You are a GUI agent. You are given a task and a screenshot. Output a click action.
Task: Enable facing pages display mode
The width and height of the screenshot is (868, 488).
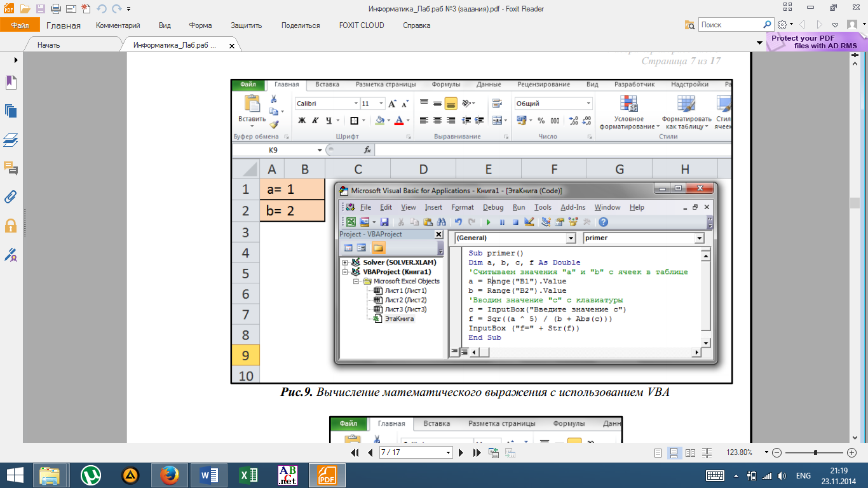tap(689, 453)
